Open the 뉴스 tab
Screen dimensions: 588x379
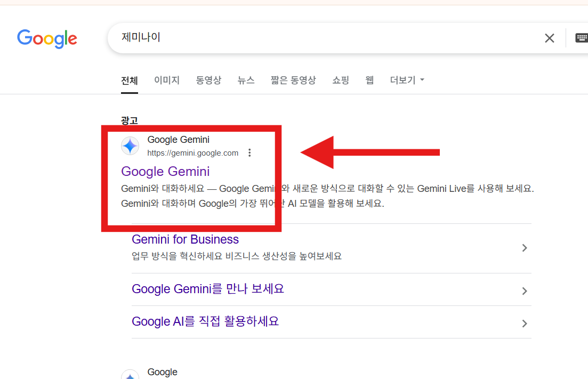pos(246,80)
